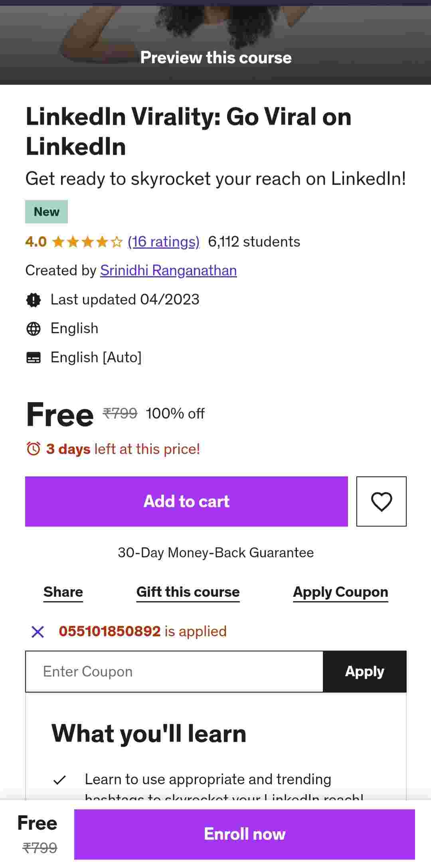Viewport: 431px width, 868px height.
Task: Click checkmark beside first learning point
Action: 59,779
